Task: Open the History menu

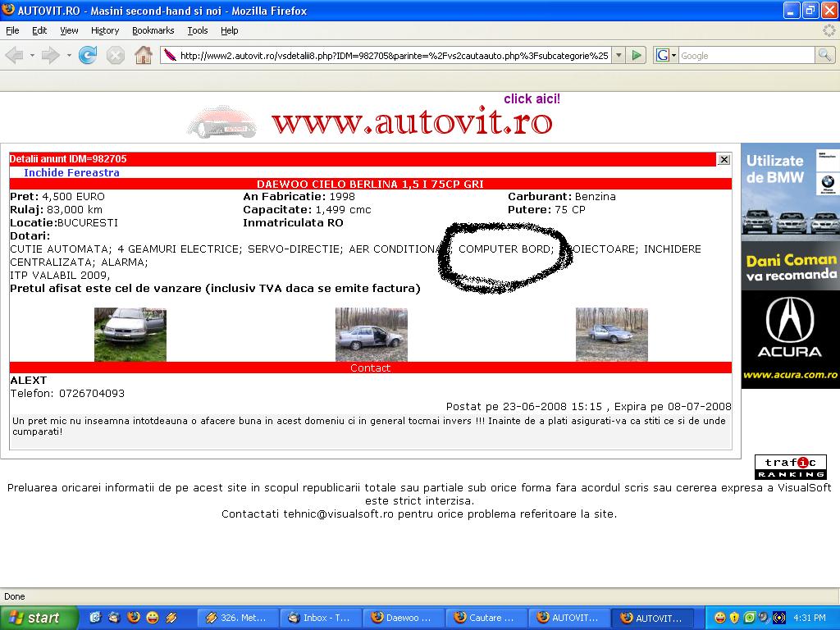Action: 105,30
